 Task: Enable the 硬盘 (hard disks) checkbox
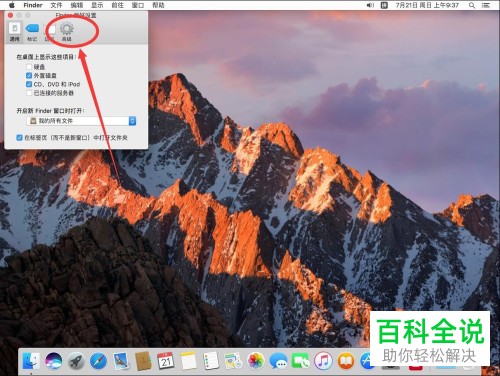click(29, 67)
